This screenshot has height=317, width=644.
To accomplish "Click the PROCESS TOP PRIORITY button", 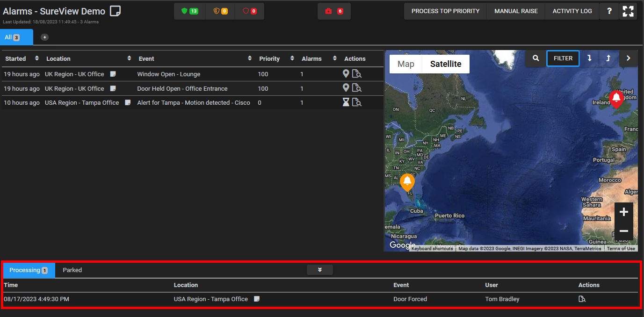I will pos(446,11).
